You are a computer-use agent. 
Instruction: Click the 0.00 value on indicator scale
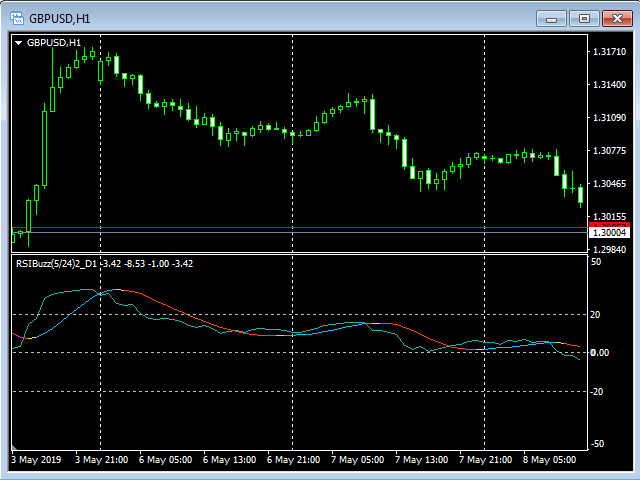click(x=601, y=352)
